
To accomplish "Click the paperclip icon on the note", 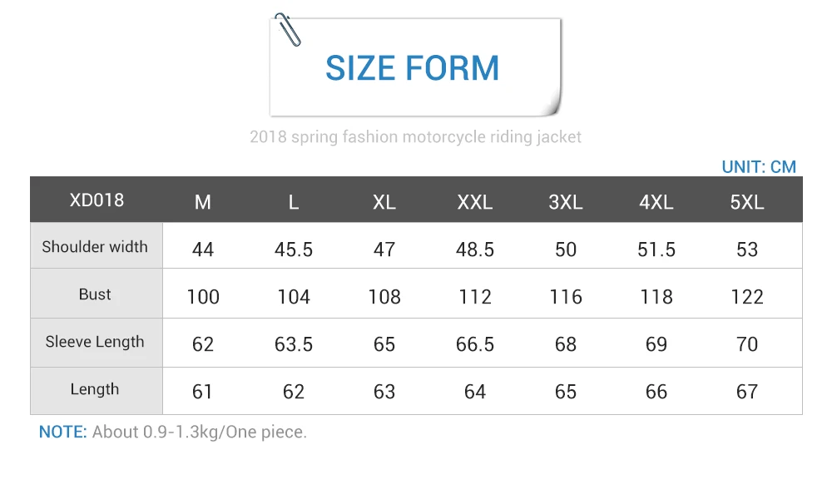I will [x=288, y=30].
